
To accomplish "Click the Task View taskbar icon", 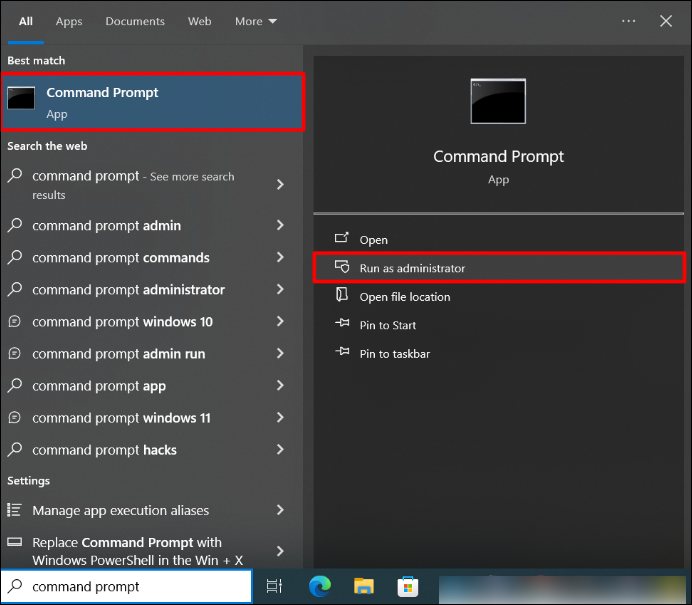I will [x=274, y=587].
